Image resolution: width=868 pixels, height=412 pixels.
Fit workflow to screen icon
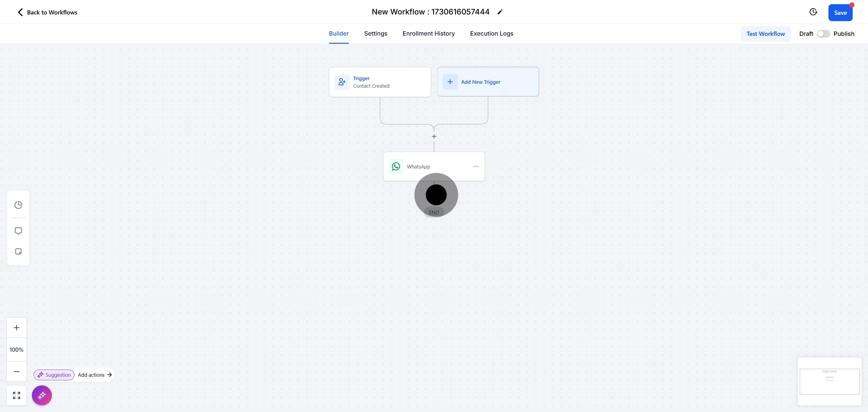17,395
